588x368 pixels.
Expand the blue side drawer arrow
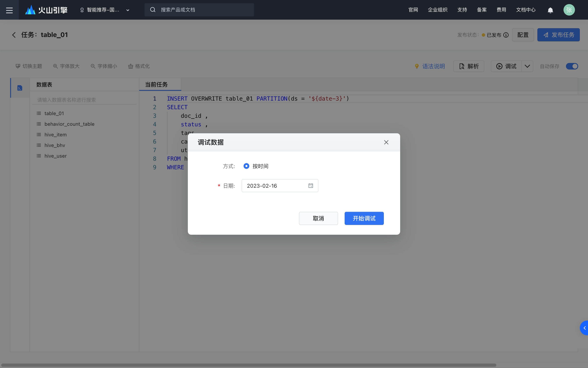[584, 328]
